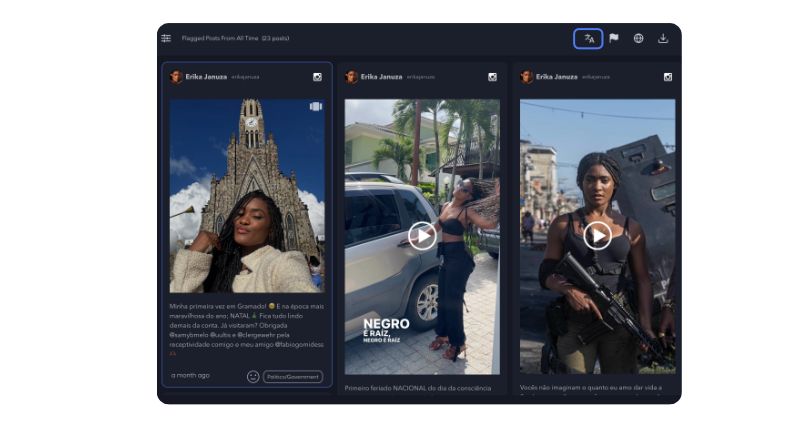The width and height of the screenshot is (800, 433).
Task: Click the translate posts icon
Action: point(588,39)
